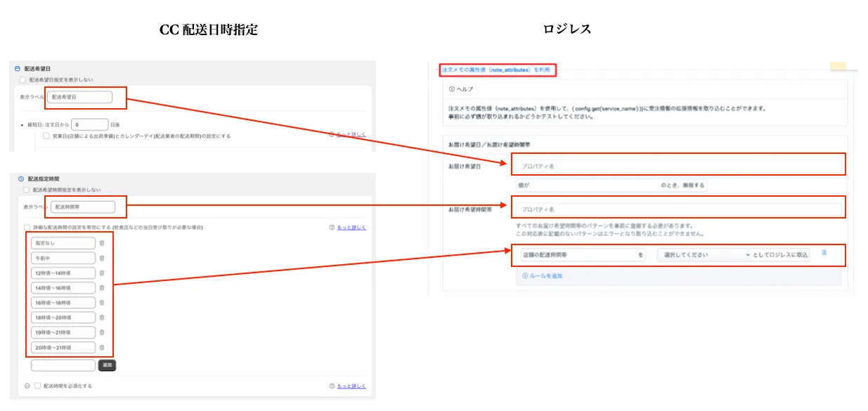This screenshot has width=868, height=411.
Task: Delete the 18時頃〜20時頃 time slot
Action: pos(102,318)
